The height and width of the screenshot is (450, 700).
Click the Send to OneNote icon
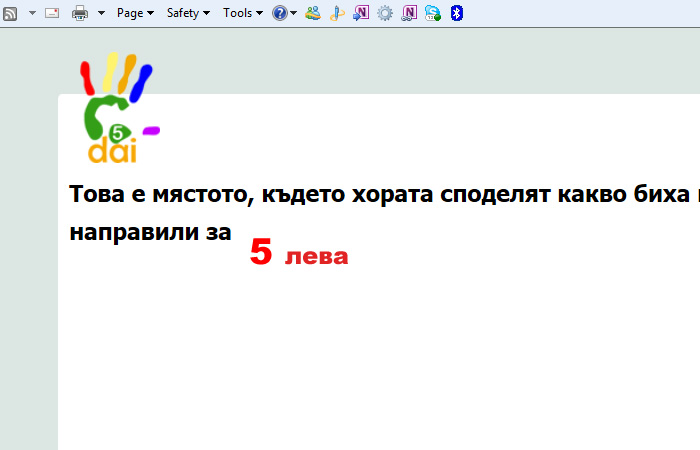click(x=361, y=13)
